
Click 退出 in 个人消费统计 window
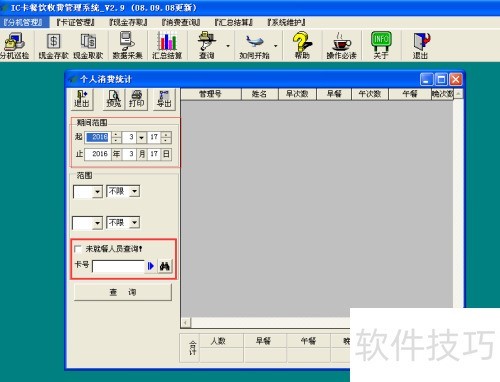[x=82, y=99]
